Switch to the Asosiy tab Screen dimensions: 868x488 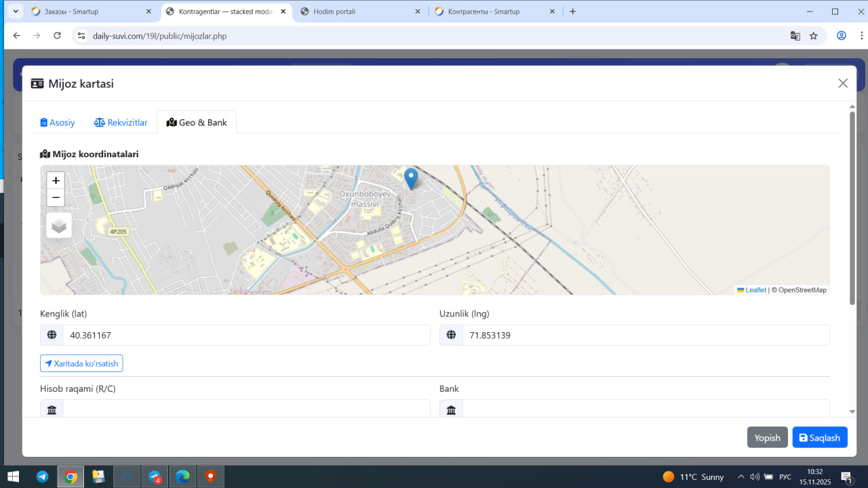[58, 123]
